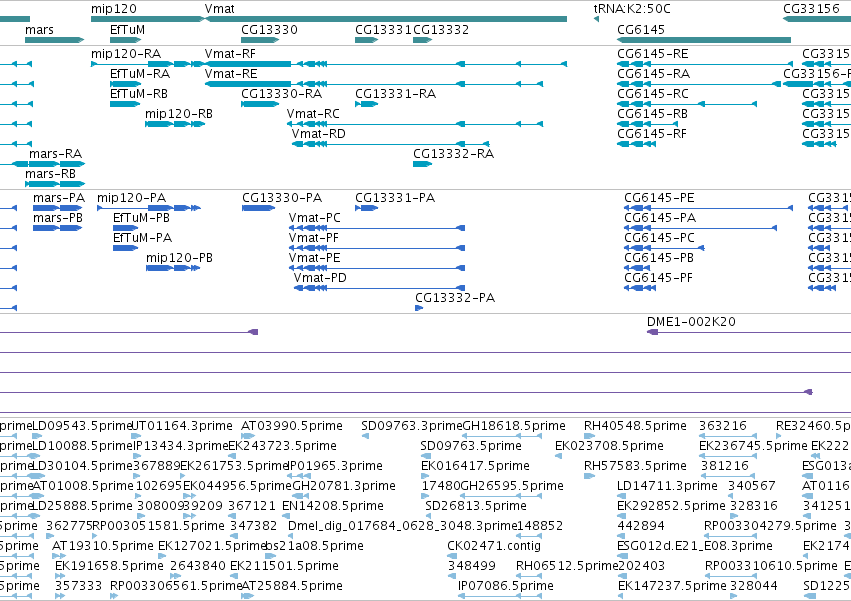Select the EfTuM-PB protein label

pyautogui.click(x=141, y=218)
